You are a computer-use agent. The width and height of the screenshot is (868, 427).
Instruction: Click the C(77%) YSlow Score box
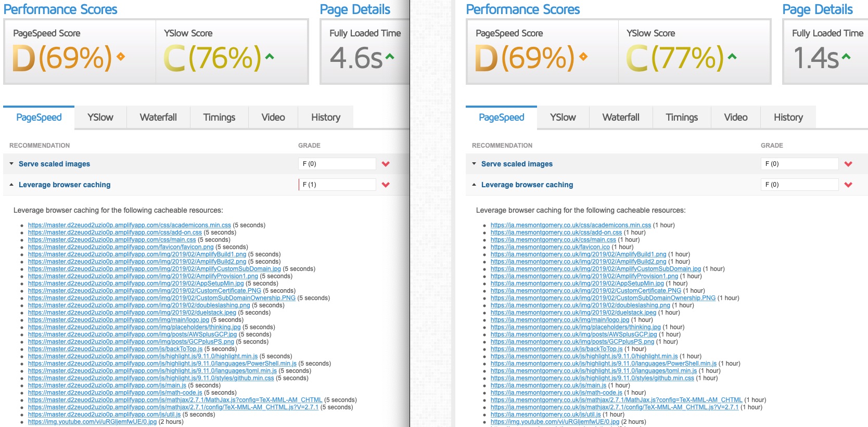pos(694,51)
